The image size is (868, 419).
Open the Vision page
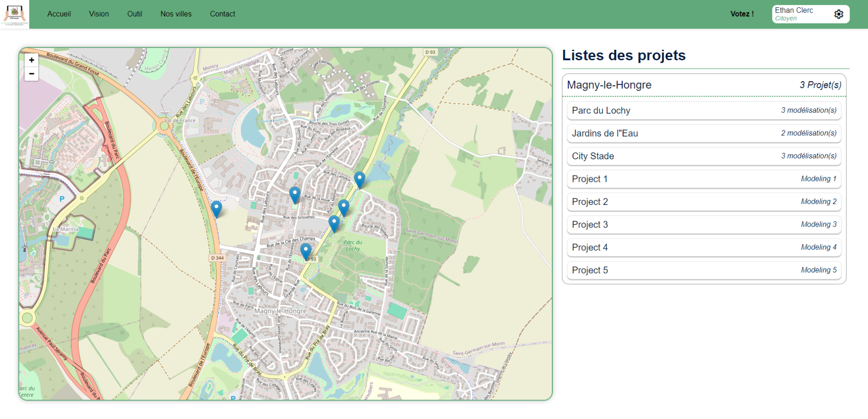coord(99,14)
